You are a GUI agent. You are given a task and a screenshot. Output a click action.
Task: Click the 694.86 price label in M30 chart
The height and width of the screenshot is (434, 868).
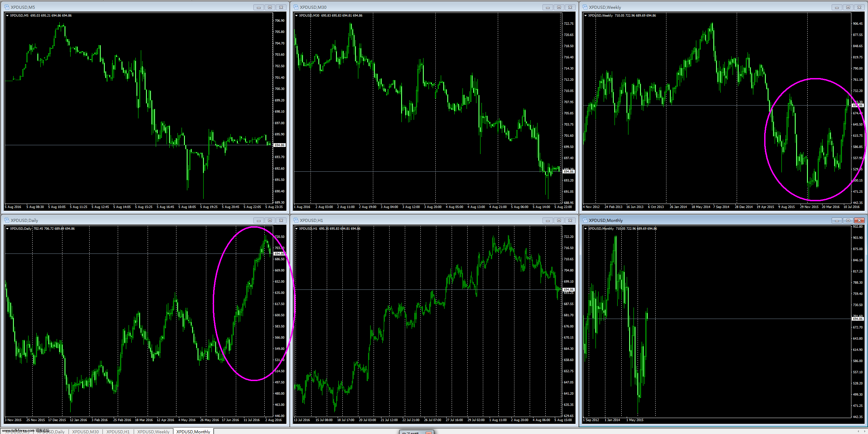(569, 171)
